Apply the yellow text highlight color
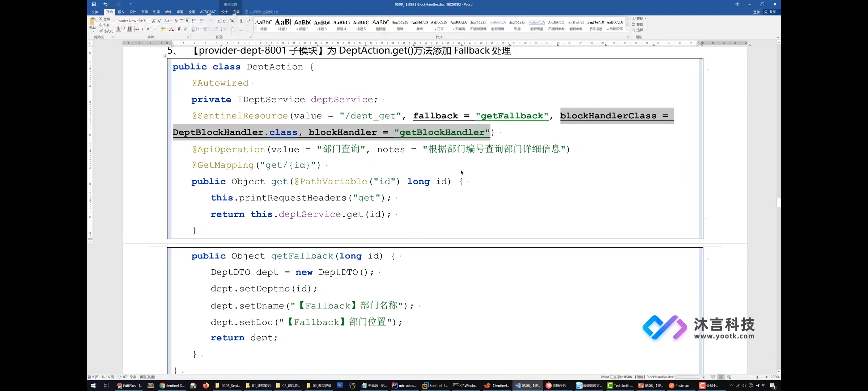Viewport: 868px width, 391px height. [x=163, y=29]
